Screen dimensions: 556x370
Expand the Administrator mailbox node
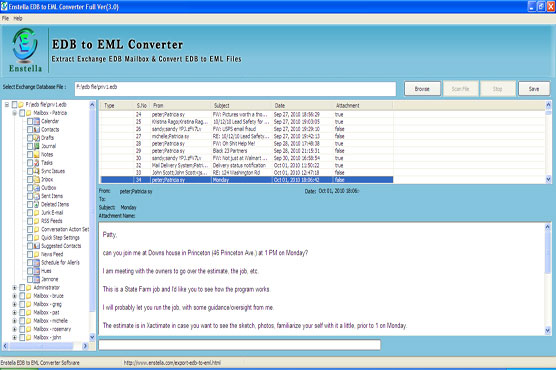(x=15, y=288)
